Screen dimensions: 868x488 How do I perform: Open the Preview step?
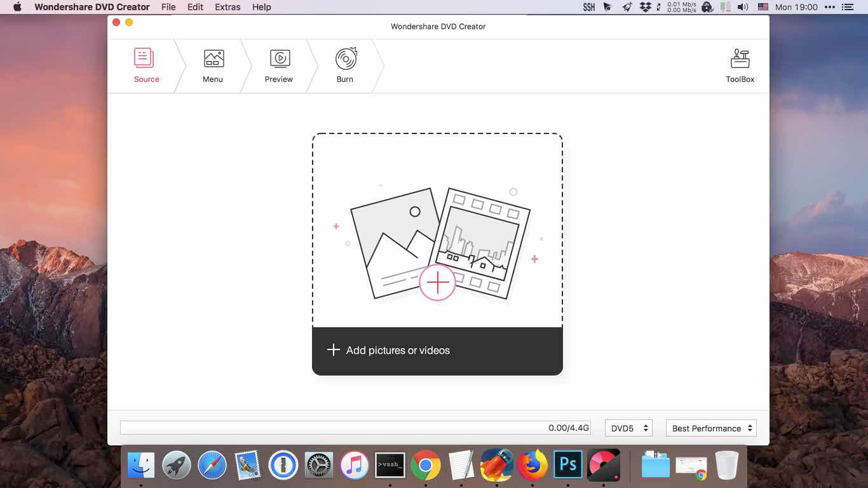(278, 64)
